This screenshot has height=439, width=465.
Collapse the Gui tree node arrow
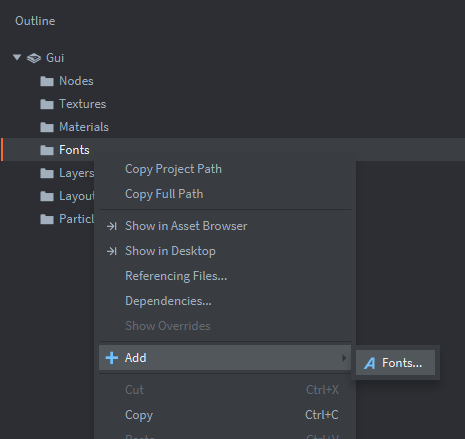[x=17, y=57]
